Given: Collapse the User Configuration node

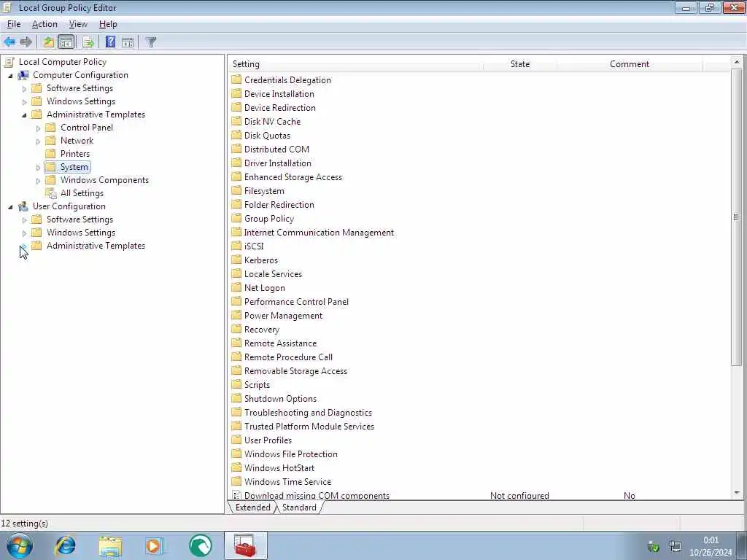Looking at the screenshot, I should pos(10,206).
